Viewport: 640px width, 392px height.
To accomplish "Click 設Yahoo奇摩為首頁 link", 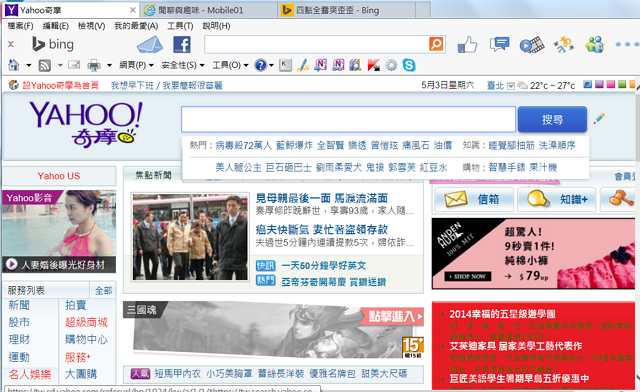I will pyautogui.click(x=60, y=85).
